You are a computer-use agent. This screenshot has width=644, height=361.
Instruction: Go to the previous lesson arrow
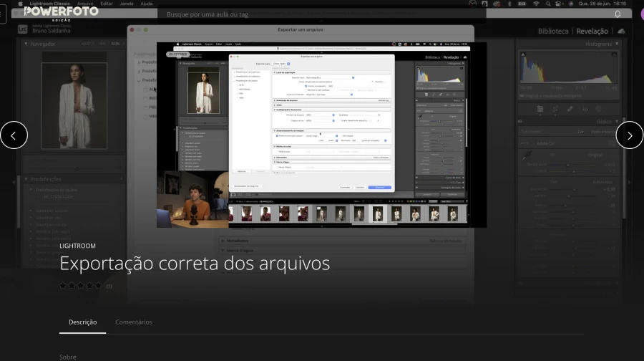[14, 135]
